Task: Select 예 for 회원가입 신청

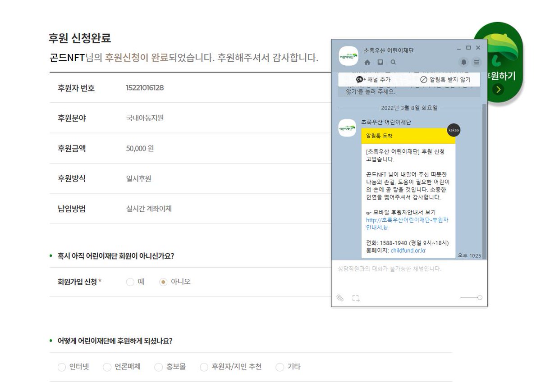Action: (x=130, y=282)
